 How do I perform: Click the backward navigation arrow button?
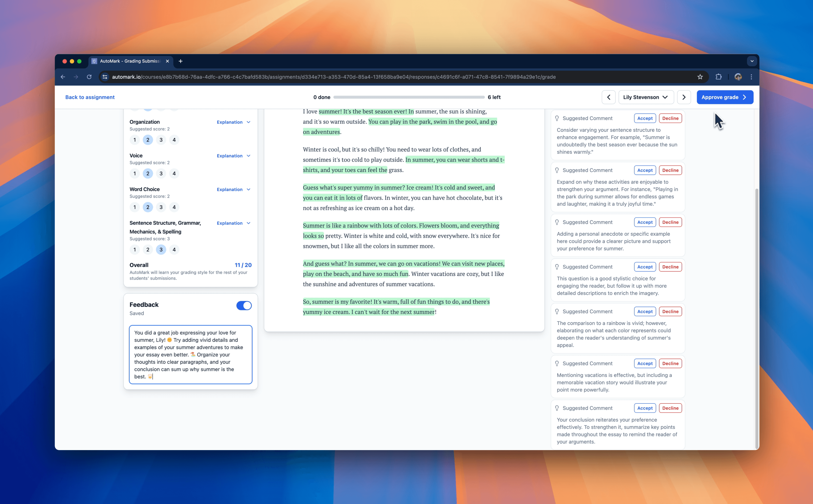(x=609, y=97)
